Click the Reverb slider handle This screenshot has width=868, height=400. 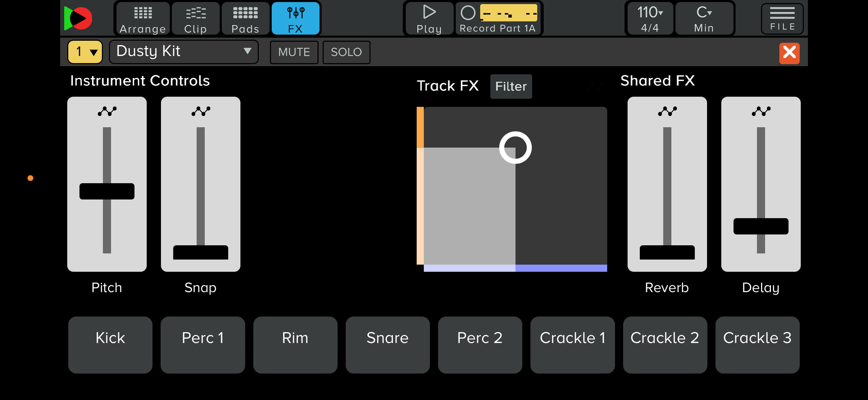(x=667, y=252)
